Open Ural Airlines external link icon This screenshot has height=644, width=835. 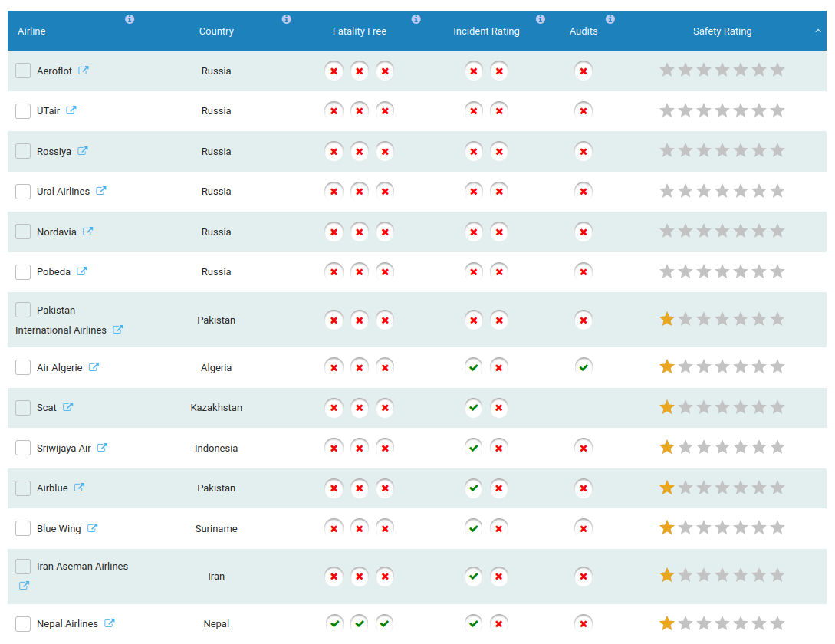(x=101, y=191)
